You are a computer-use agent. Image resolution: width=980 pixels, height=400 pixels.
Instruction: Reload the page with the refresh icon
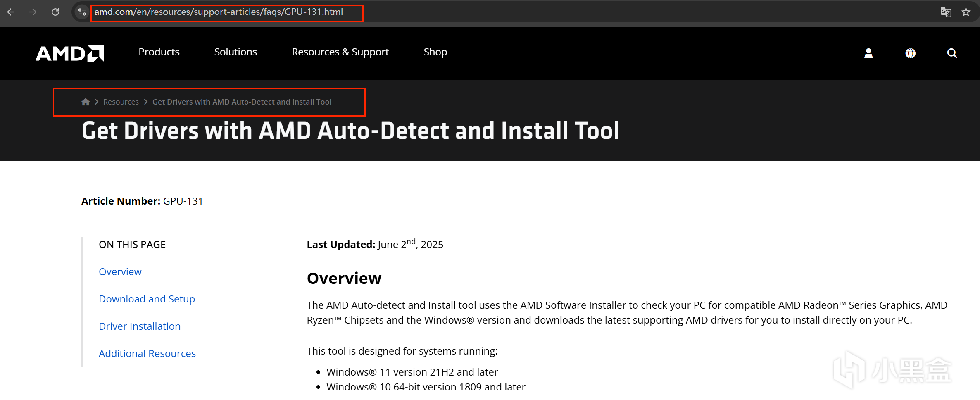point(55,12)
